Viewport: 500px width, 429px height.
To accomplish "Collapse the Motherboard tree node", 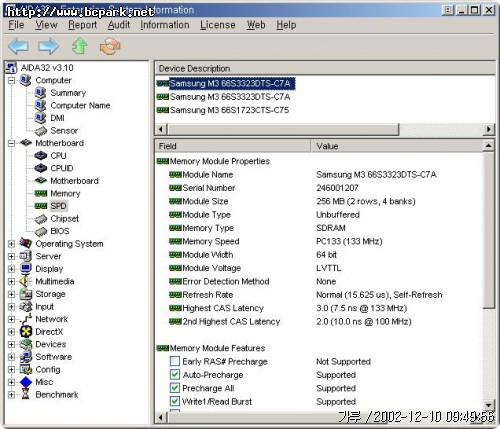I will tap(11, 143).
